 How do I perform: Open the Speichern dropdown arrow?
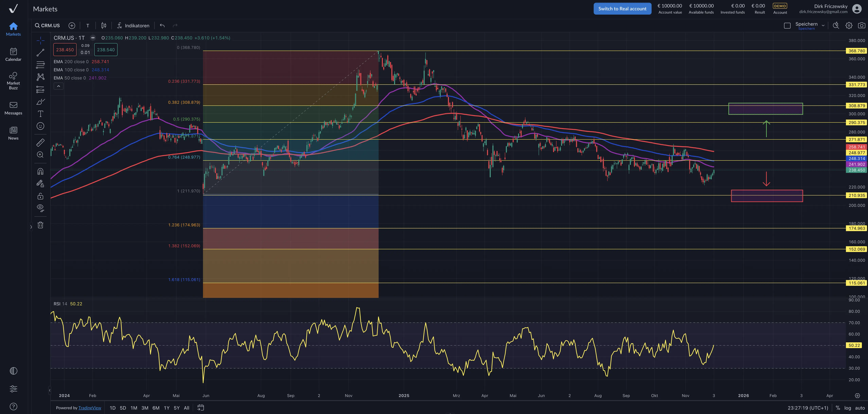(823, 26)
